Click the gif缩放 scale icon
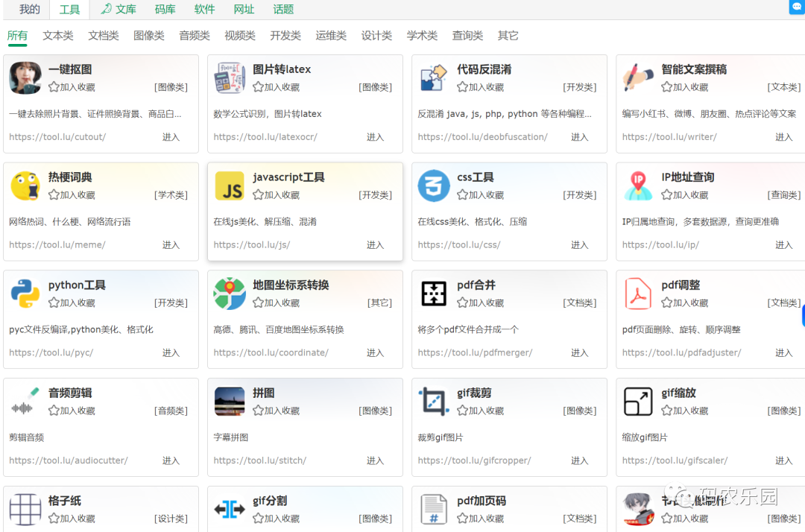805x532 pixels. click(x=638, y=401)
